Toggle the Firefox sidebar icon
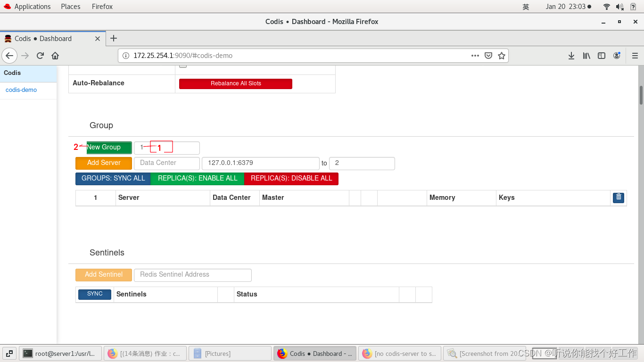This screenshot has height=362, width=644. coord(602,56)
